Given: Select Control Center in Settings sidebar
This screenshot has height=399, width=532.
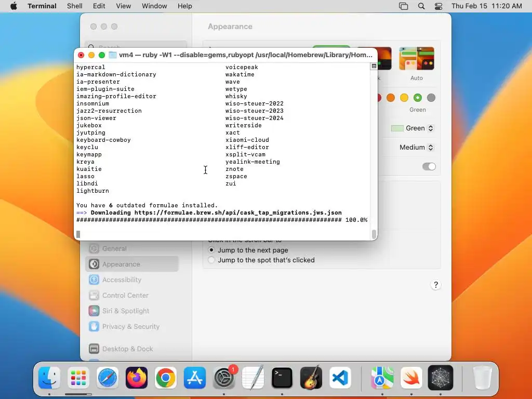Looking at the screenshot, I should click(132, 295).
